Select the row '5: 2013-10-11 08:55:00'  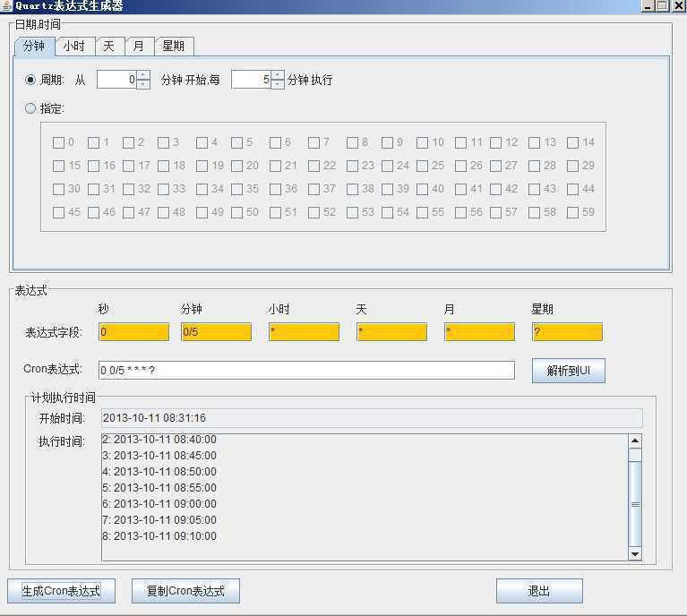coord(159,488)
